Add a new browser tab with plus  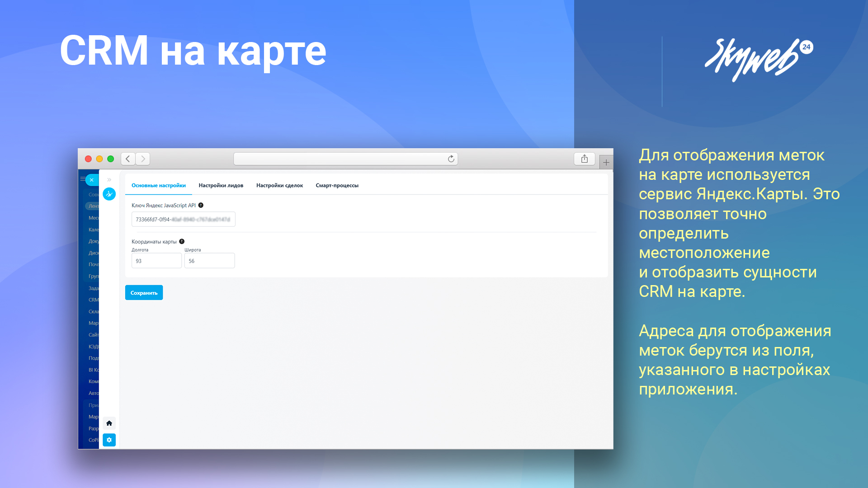[x=606, y=162]
